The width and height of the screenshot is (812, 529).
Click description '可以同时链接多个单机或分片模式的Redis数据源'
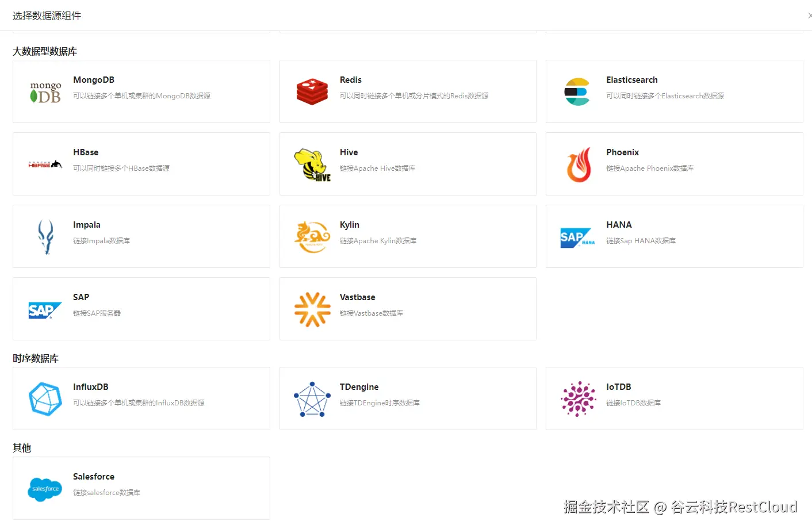pos(414,96)
